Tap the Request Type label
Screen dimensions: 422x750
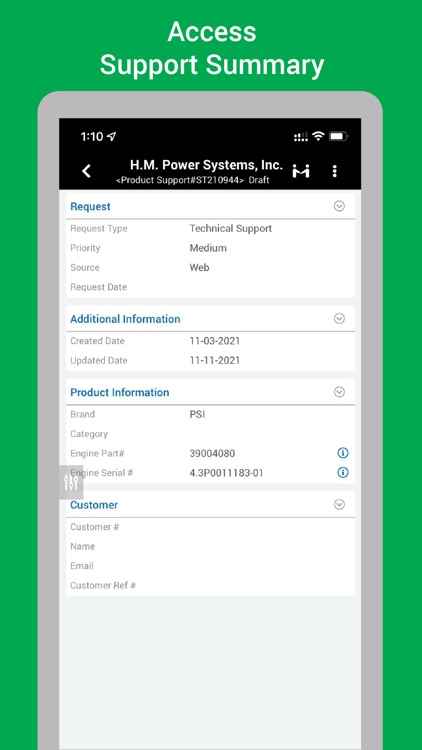[99, 229]
